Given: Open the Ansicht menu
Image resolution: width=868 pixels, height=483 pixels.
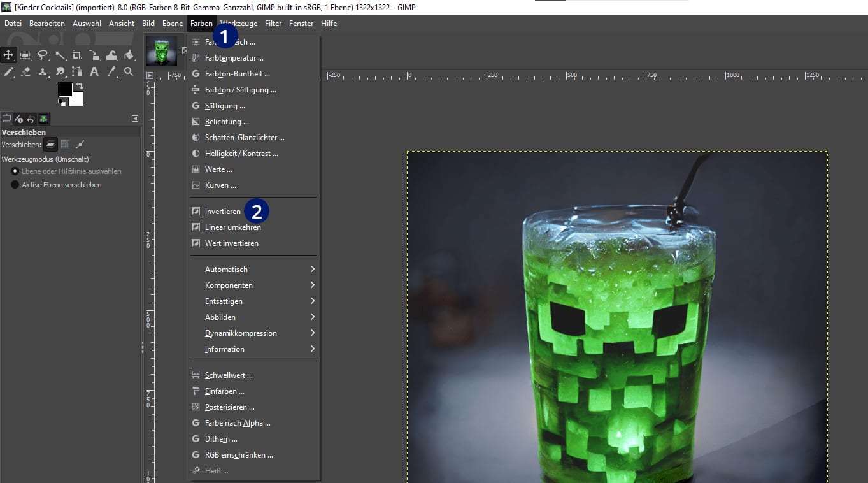Looking at the screenshot, I should (122, 24).
